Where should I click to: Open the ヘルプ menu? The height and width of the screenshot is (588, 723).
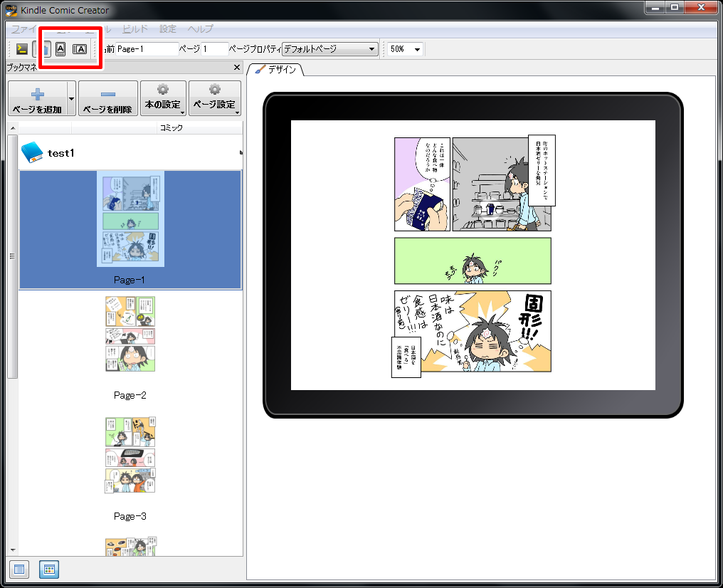pos(200,28)
